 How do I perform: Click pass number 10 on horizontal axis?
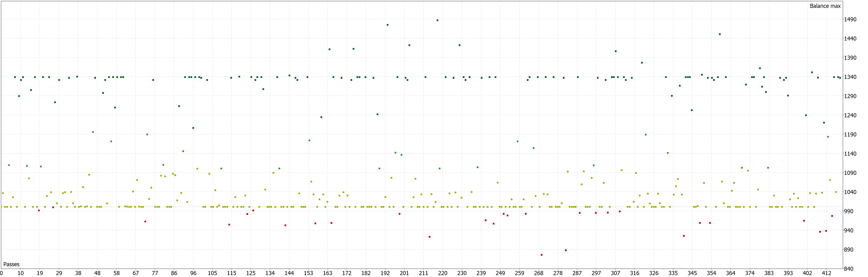(21, 273)
